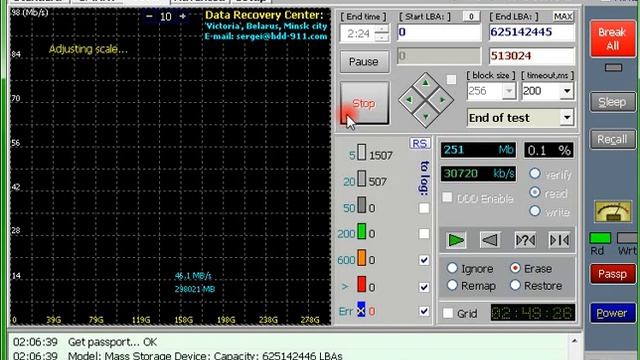Choose Remap for bad blocks

pos(452,285)
